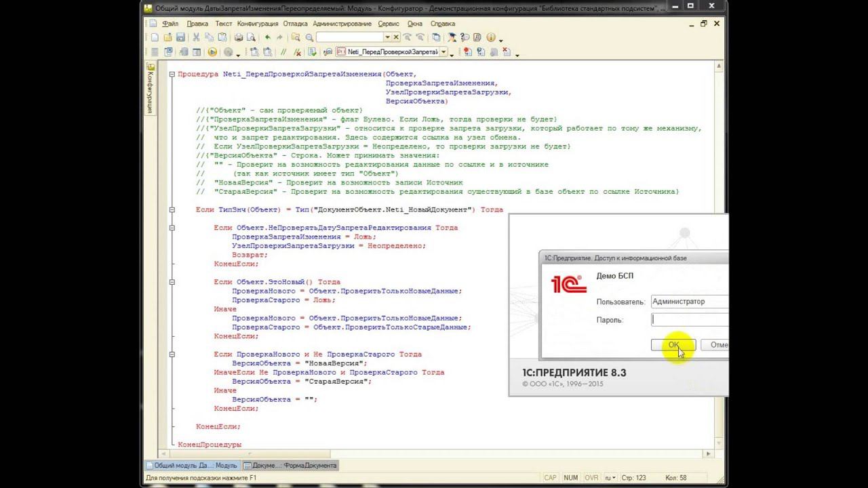Open the Правка menu
Viewport: 868px width, 488px height.
click(197, 24)
